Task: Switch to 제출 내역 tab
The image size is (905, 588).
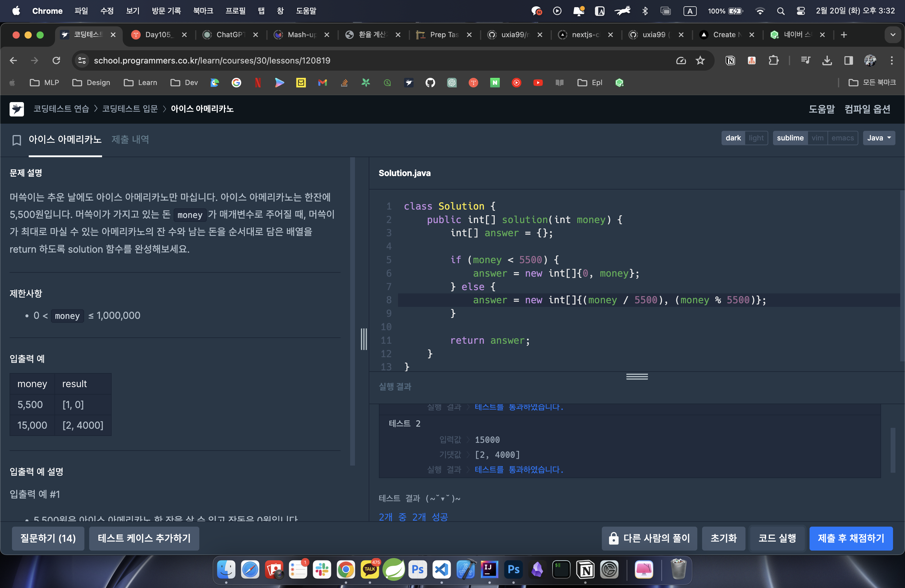Action: point(130,140)
